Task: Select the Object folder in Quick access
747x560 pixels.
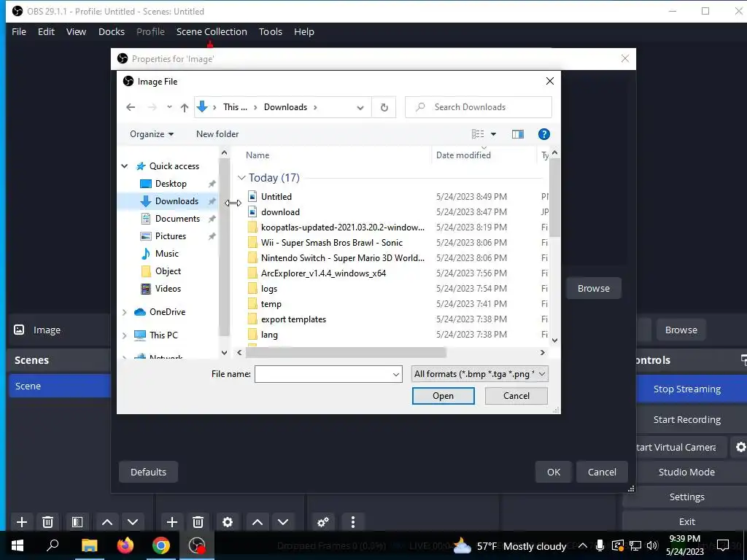Action: (168, 271)
